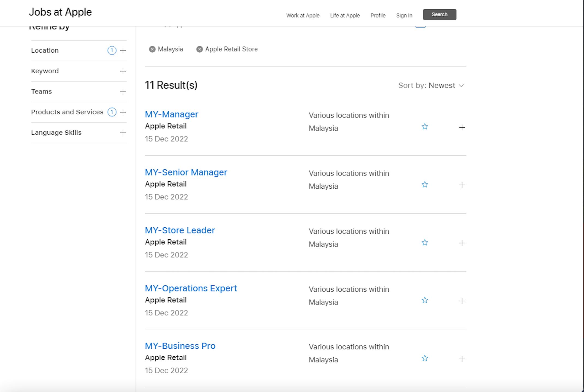Click the Search button in header
This screenshot has height=392, width=584.
click(x=439, y=14)
